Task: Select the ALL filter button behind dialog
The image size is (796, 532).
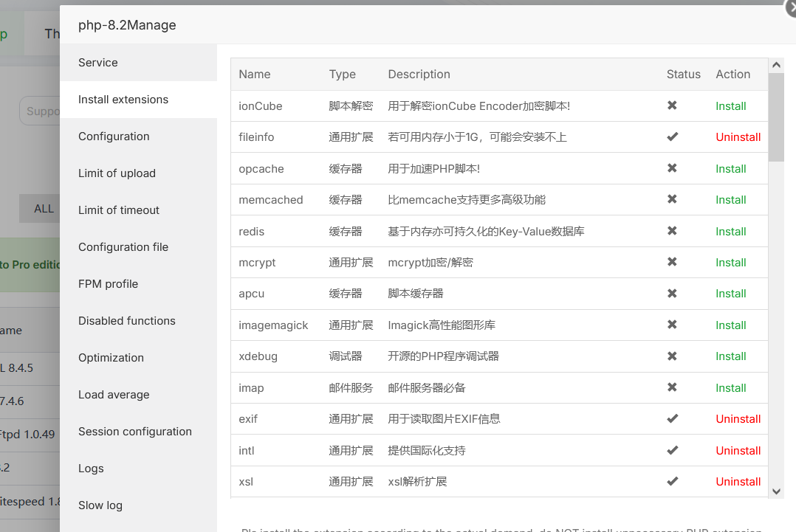Action: [43, 209]
